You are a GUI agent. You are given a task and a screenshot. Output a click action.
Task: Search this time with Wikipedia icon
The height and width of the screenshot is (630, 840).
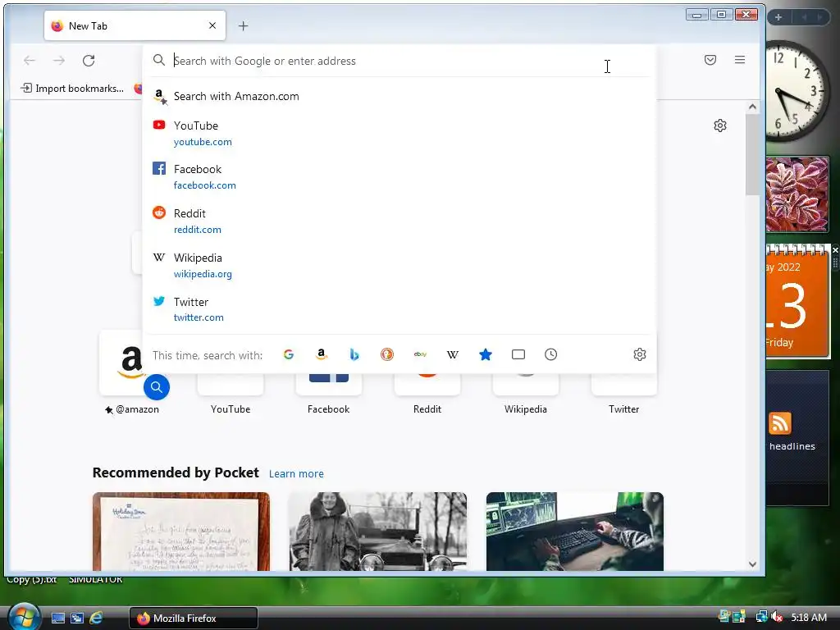tap(453, 354)
